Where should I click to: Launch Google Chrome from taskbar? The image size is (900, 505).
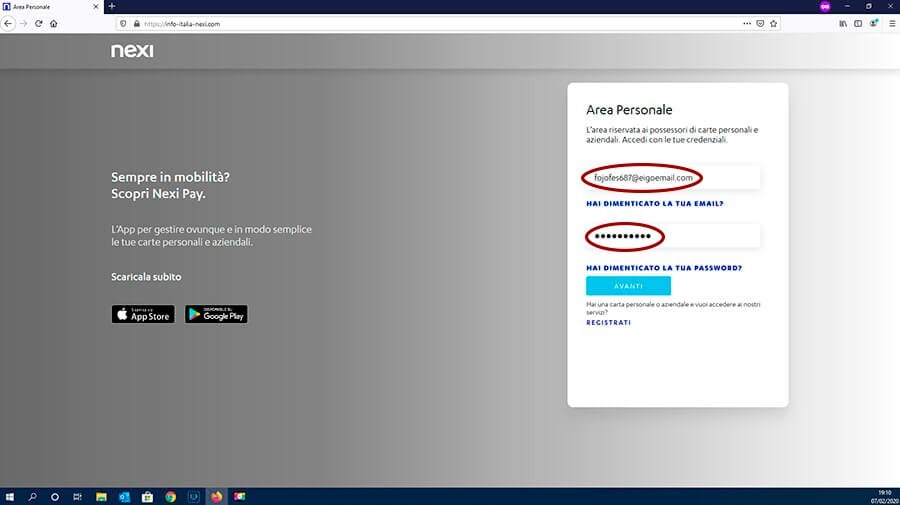pos(170,497)
